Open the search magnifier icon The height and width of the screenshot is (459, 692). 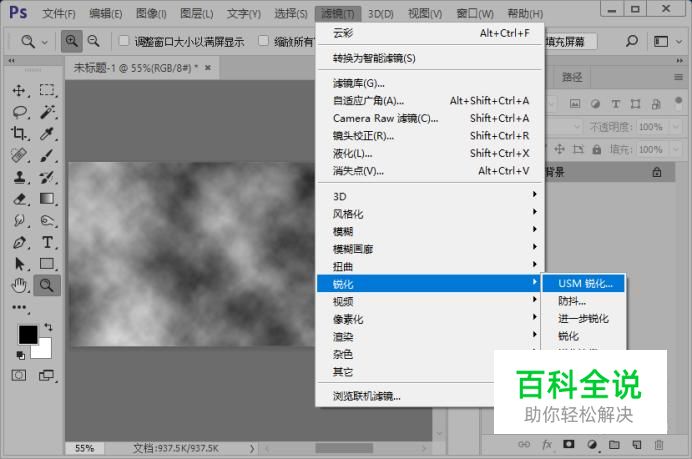pyautogui.click(x=632, y=41)
